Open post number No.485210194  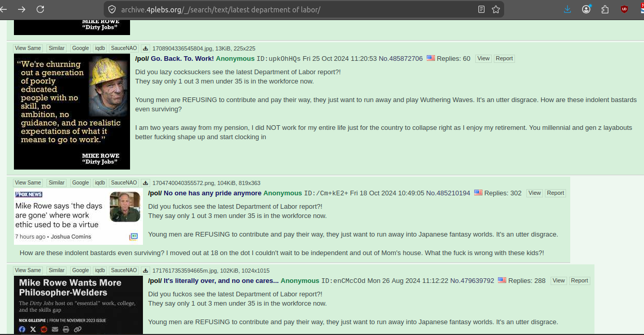click(448, 193)
